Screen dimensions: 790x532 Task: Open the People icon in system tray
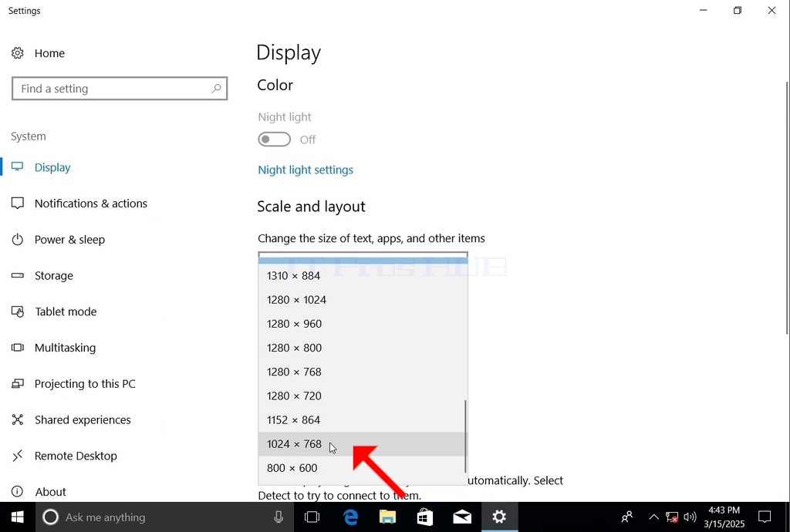[627, 517]
